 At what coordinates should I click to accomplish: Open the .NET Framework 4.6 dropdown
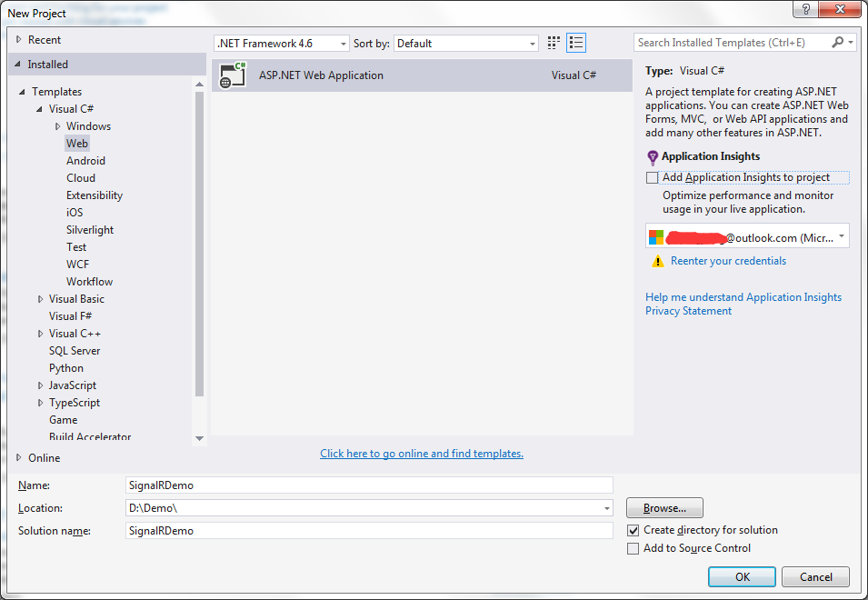point(282,43)
